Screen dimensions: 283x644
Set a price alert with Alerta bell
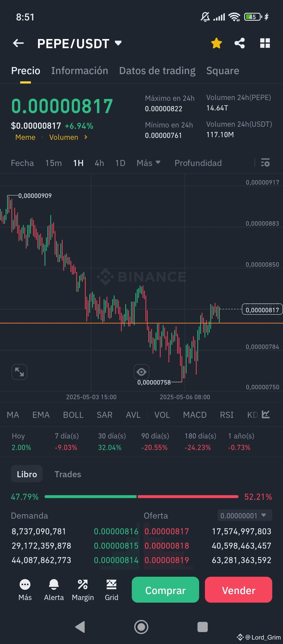(54, 590)
